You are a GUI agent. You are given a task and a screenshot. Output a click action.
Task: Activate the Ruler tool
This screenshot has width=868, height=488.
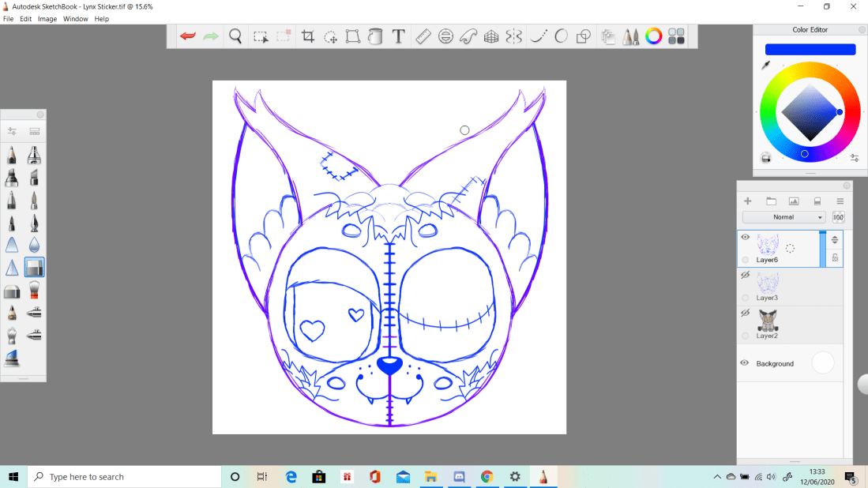423,36
